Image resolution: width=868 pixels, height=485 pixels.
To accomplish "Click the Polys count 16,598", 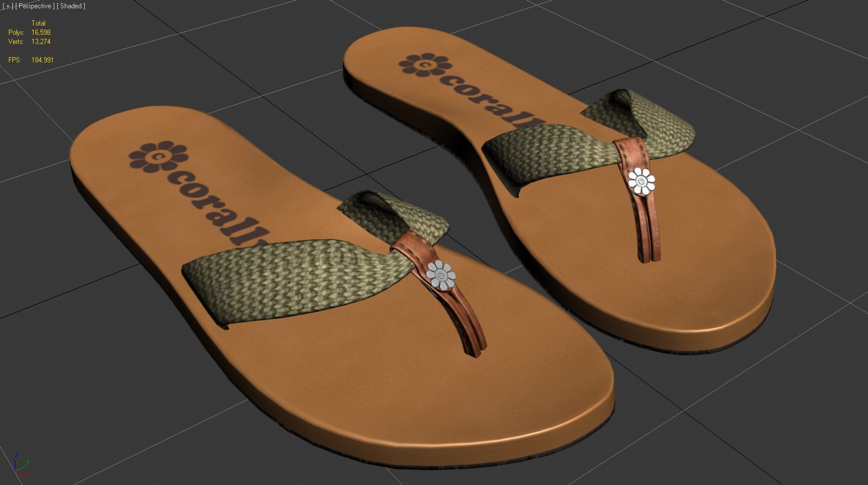I will (x=41, y=33).
